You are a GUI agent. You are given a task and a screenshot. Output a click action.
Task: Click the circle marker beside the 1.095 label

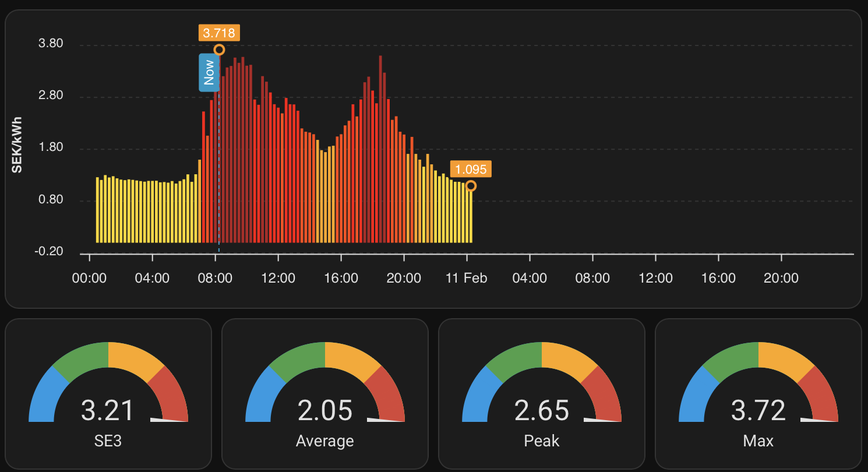[x=471, y=186]
